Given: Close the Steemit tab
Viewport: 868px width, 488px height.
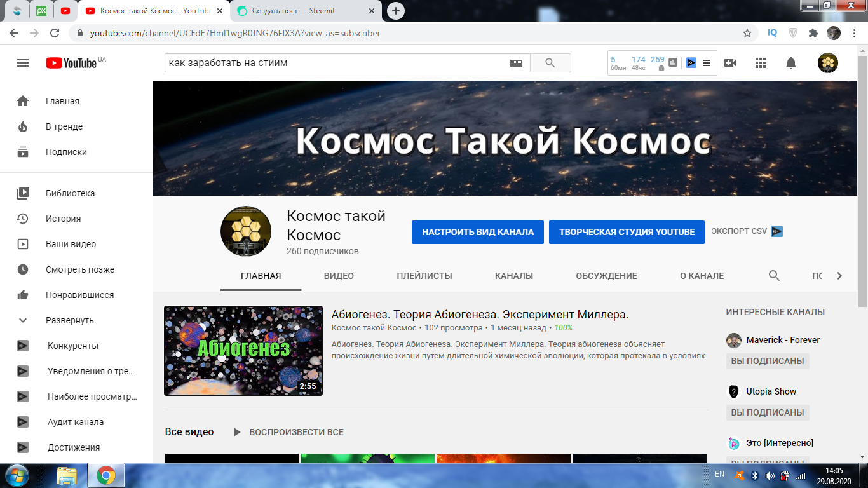Looking at the screenshot, I should pos(372,11).
